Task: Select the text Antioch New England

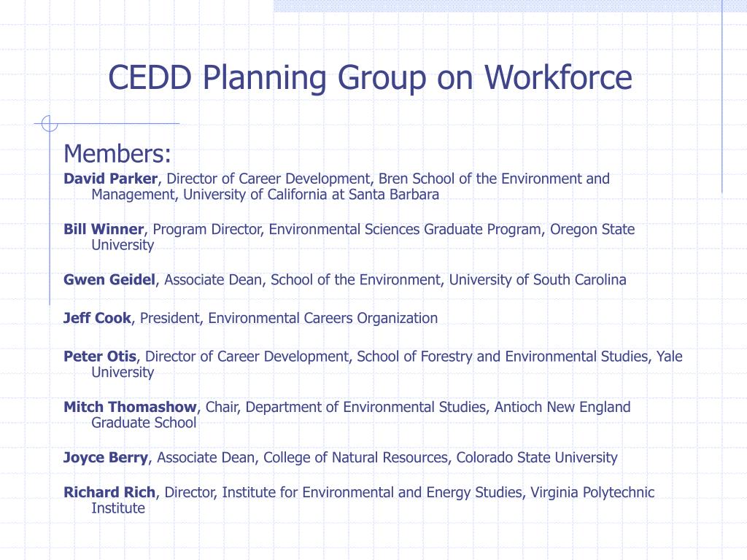Action: click(x=562, y=407)
